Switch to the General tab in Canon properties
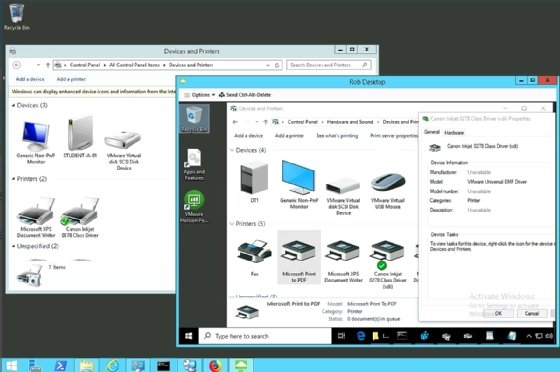The image size is (560, 372). pos(431,132)
